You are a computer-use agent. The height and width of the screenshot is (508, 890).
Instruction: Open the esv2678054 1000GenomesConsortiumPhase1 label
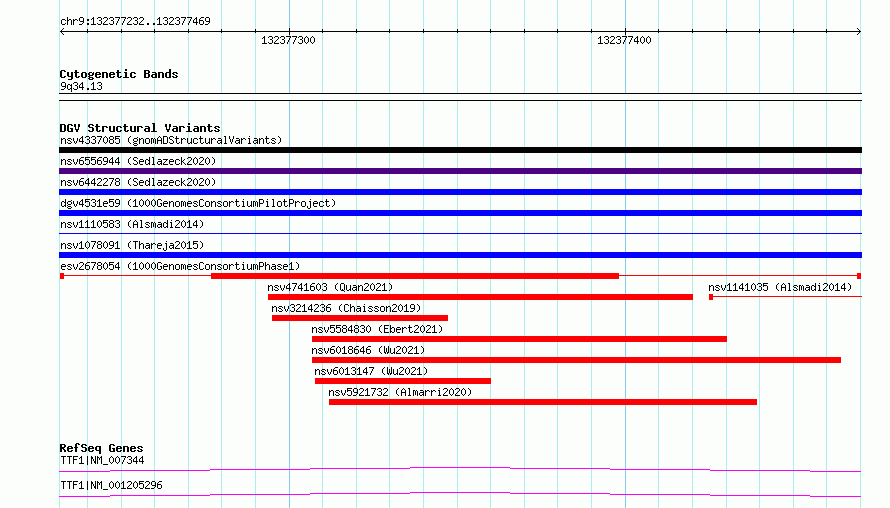[x=180, y=266]
